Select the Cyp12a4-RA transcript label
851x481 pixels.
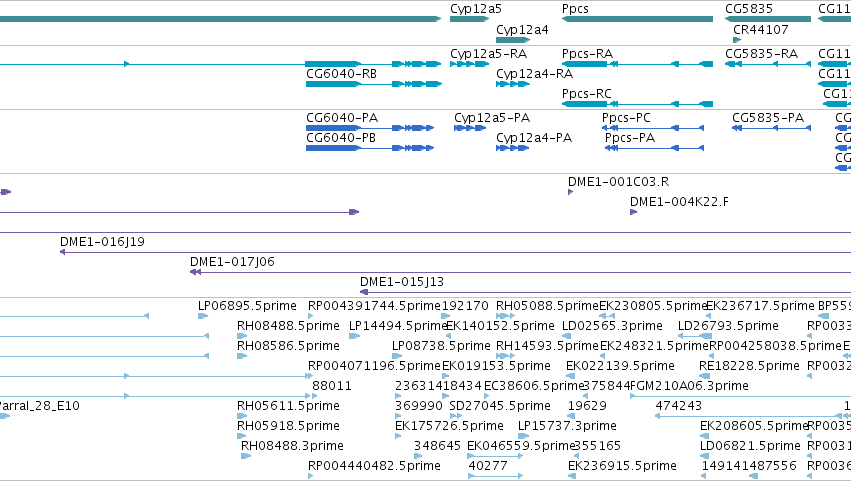pyautogui.click(x=535, y=74)
